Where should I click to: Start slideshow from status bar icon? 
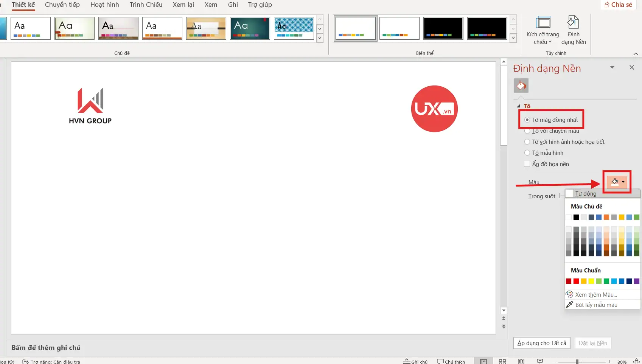(540, 361)
